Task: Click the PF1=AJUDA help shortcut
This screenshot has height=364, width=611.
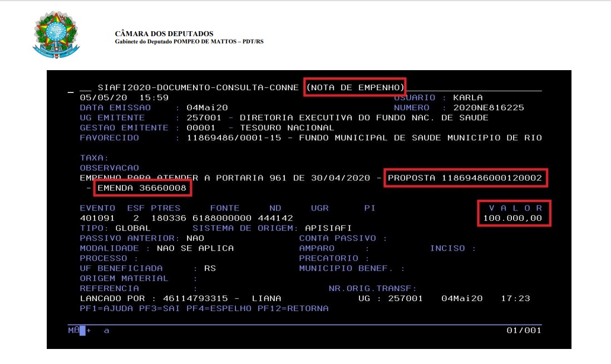Action: [x=106, y=309]
